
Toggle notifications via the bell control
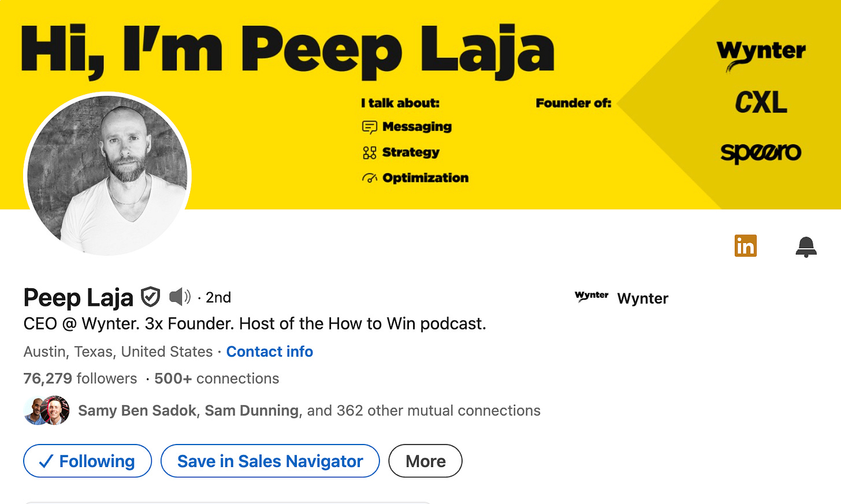[x=806, y=247]
